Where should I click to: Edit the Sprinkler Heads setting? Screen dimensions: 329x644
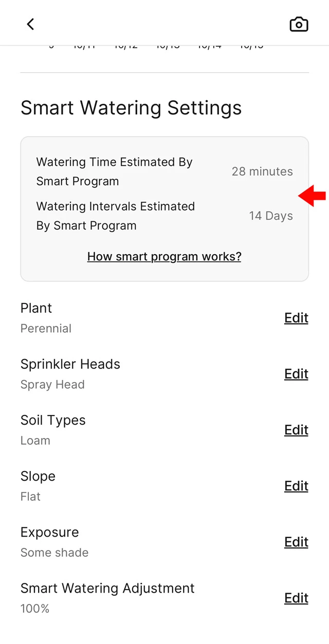click(296, 374)
